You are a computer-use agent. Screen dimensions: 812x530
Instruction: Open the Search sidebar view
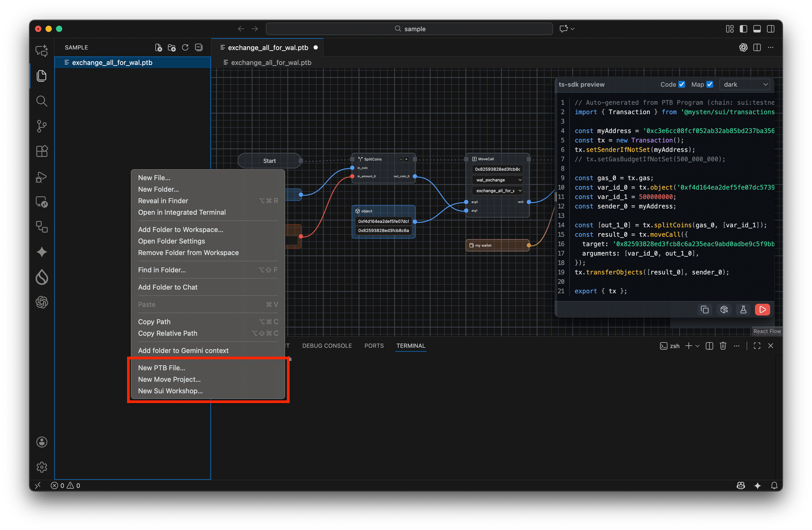point(42,101)
